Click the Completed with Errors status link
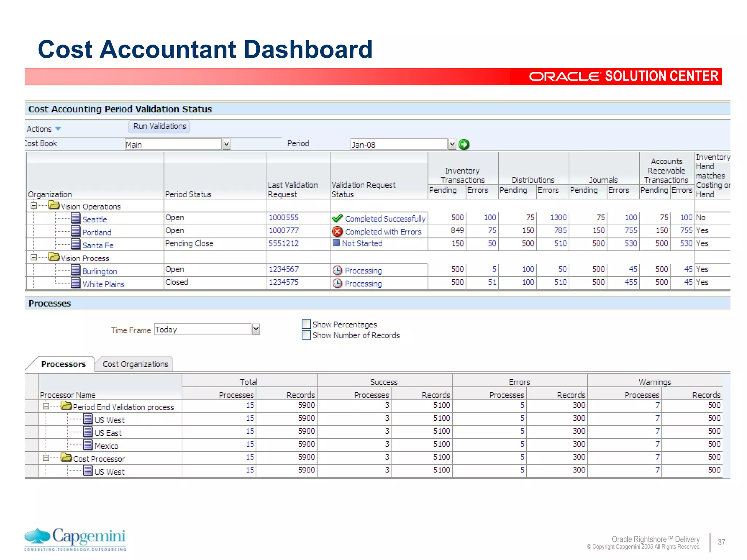This screenshot has width=747, height=560. (383, 232)
